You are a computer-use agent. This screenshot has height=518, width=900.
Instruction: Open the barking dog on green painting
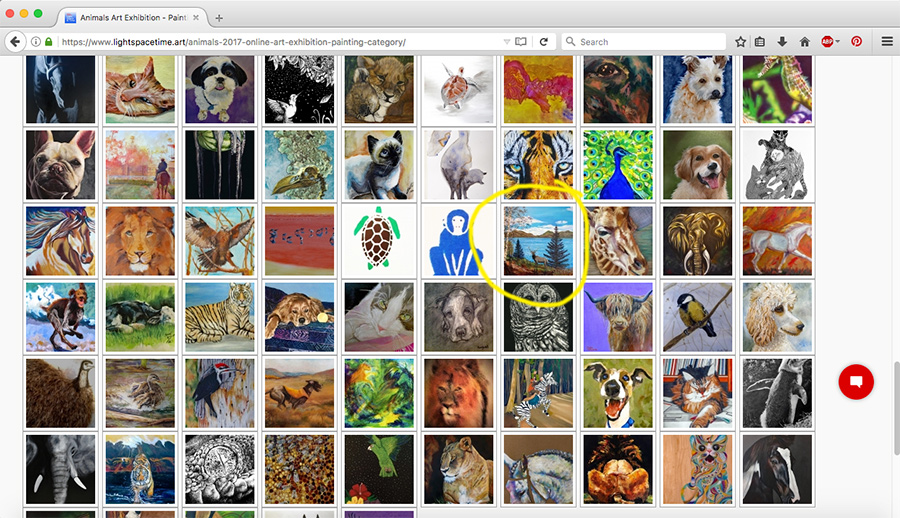click(x=618, y=393)
